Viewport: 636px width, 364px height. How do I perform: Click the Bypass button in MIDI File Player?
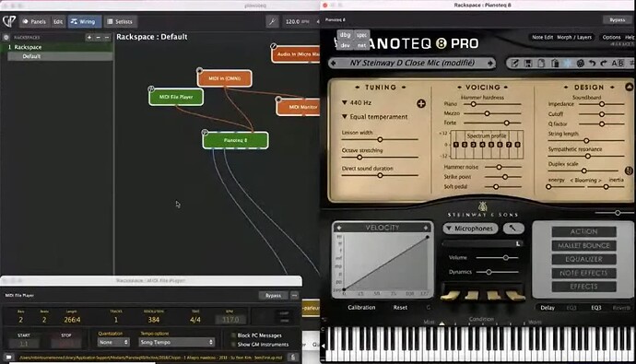pyautogui.click(x=273, y=295)
